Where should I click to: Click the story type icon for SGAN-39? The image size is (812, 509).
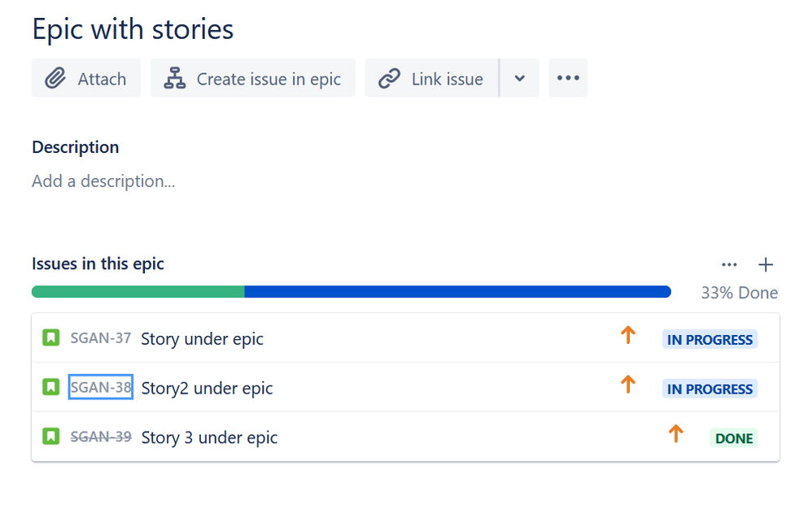click(50, 437)
